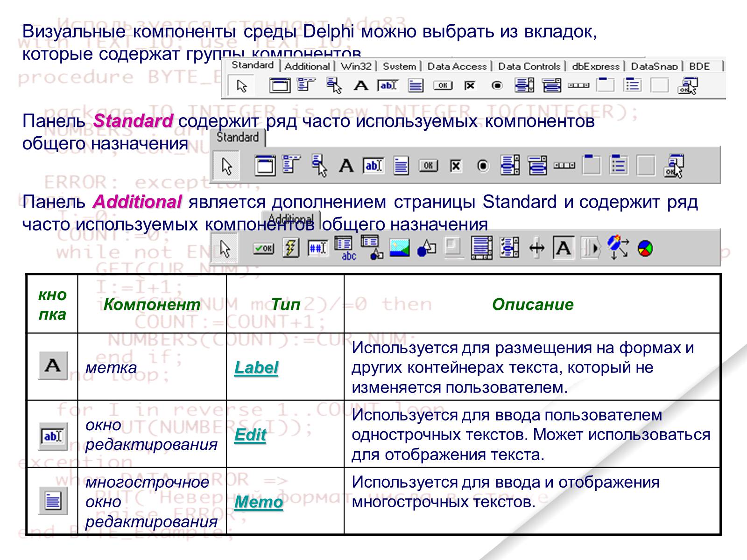The height and width of the screenshot is (560, 747).
Task: Click the arrow pointer in the Additional panel
Action: [x=226, y=248]
